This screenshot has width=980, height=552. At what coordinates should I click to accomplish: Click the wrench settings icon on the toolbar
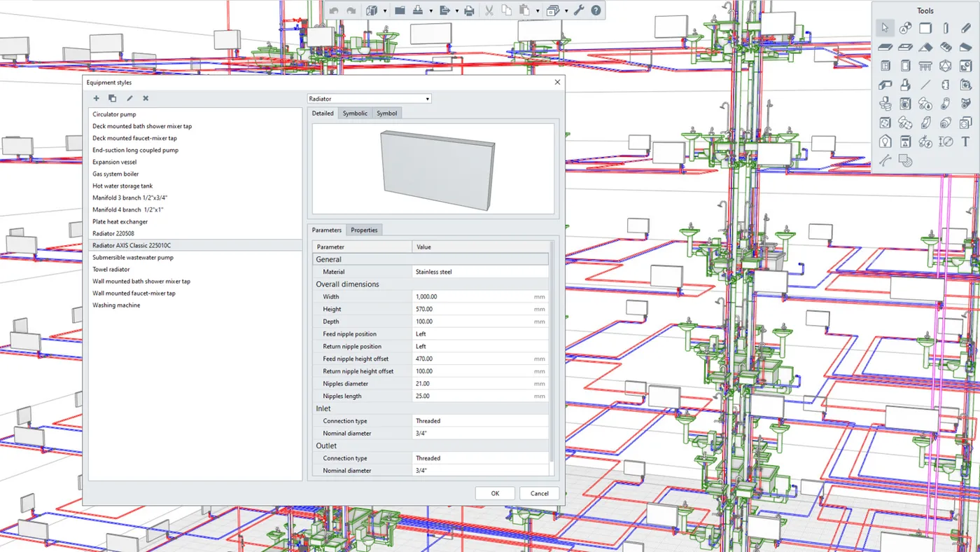[578, 10]
